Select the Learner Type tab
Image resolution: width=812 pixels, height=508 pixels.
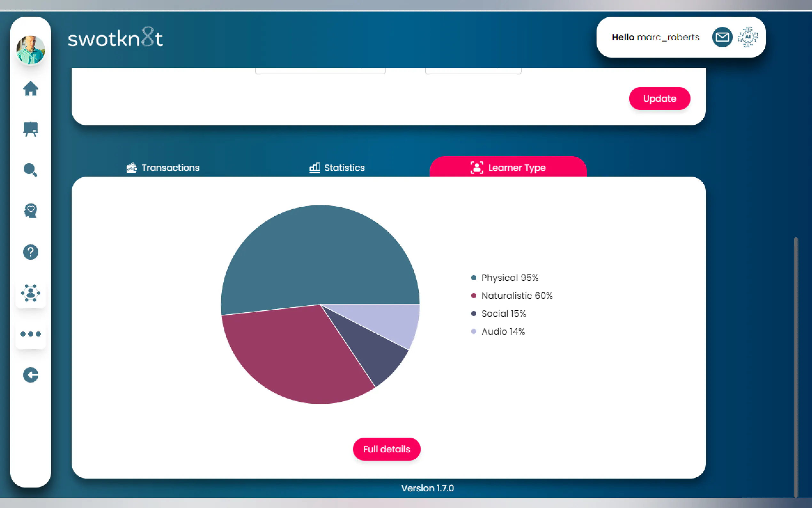pos(508,167)
